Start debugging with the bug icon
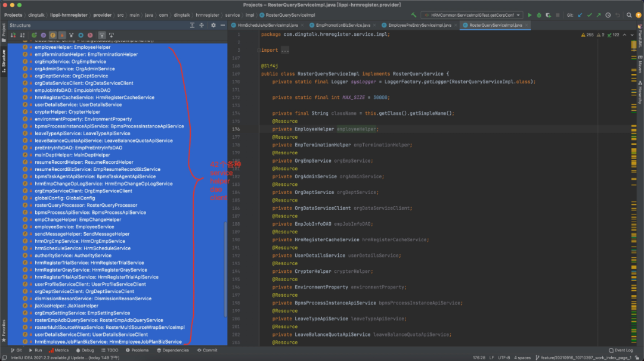644x361 pixels. pyautogui.click(x=539, y=15)
